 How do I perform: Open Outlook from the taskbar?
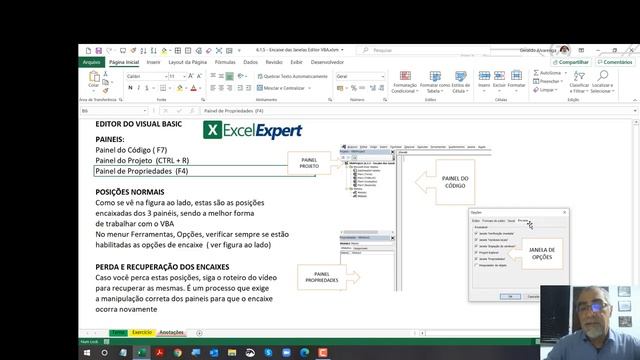pyautogui.click(x=214, y=353)
